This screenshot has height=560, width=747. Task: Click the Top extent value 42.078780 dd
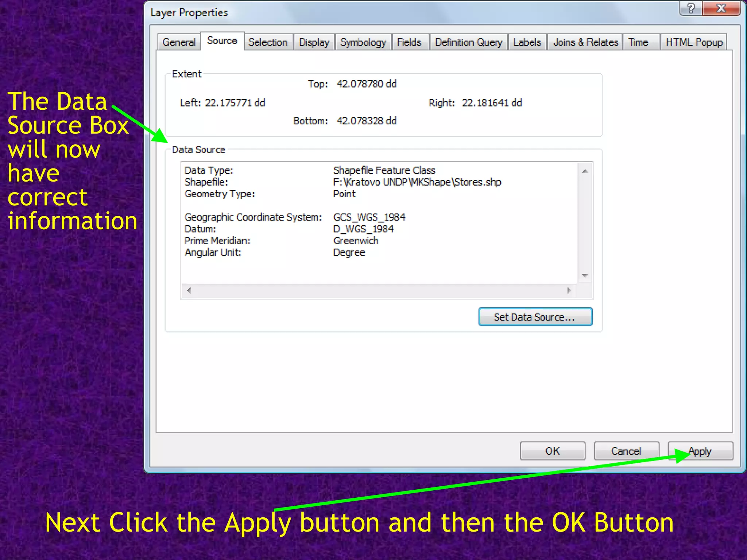point(367,84)
